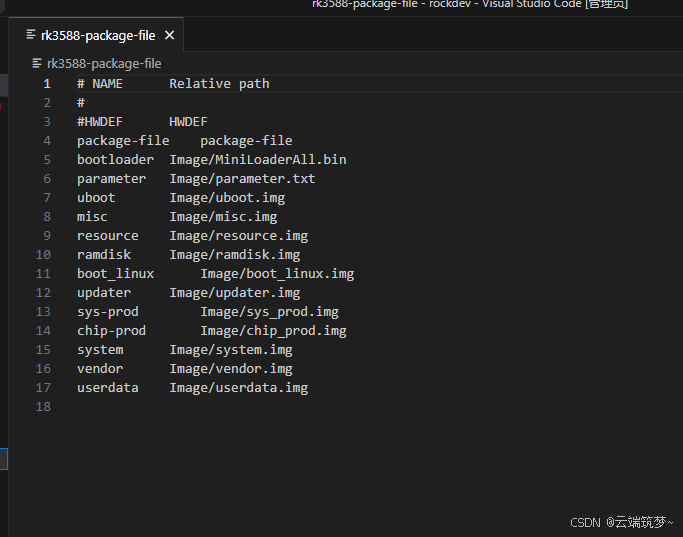Click 'updater' name on line 12
Image resolution: width=683 pixels, height=537 pixels.
click(x=104, y=293)
